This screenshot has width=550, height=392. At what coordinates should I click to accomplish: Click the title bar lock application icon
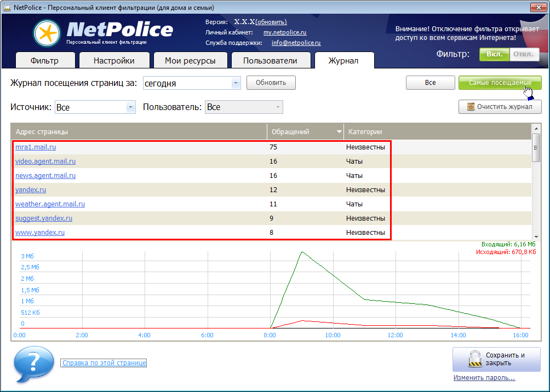pos(7,7)
